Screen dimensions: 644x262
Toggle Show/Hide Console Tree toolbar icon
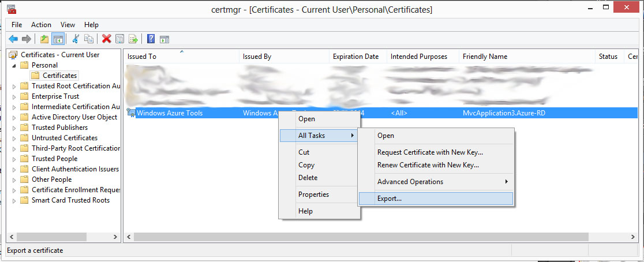pos(58,39)
